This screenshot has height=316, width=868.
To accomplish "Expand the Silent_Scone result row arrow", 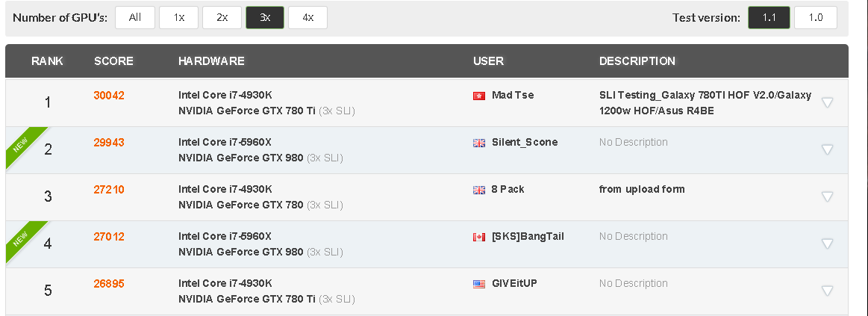I will point(827,149).
